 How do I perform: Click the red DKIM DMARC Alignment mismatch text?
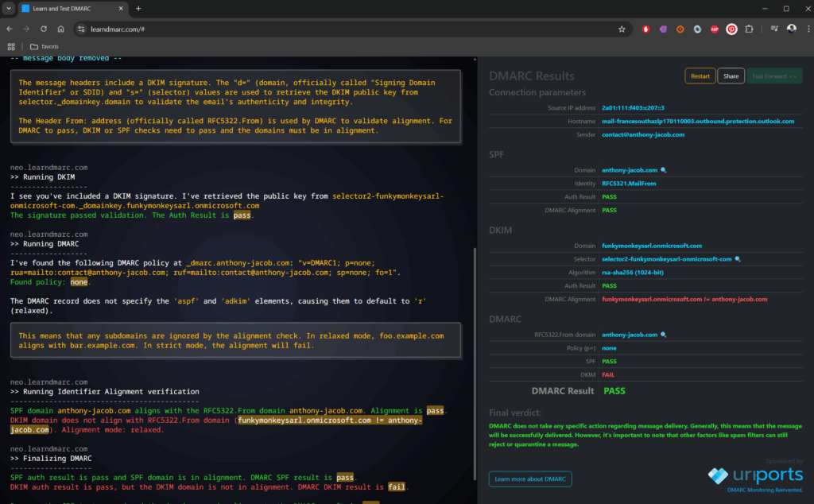coord(684,300)
